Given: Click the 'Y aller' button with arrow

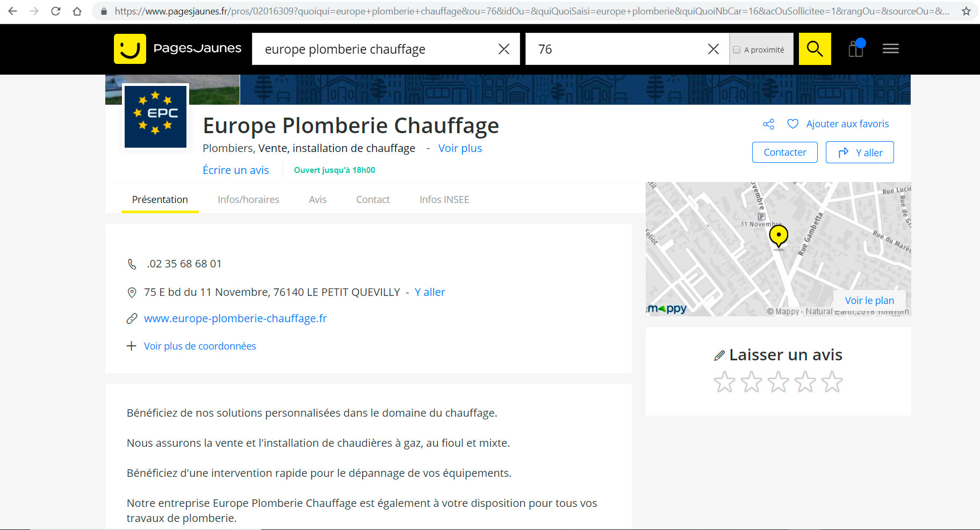Looking at the screenshot, I should (860, 152).
